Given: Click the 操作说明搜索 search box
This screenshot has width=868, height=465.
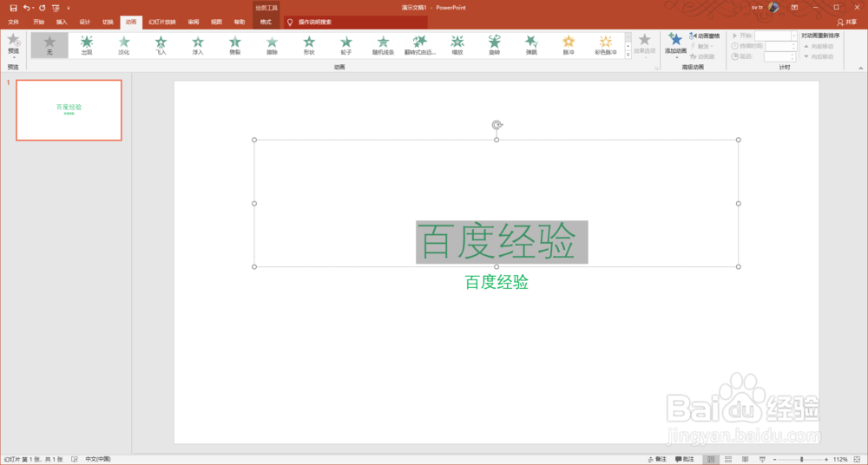Looking at the screenshot, I should coord(356,23).
